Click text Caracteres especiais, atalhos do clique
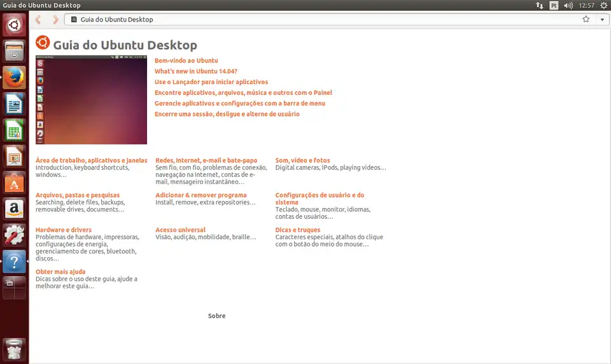 329,237
